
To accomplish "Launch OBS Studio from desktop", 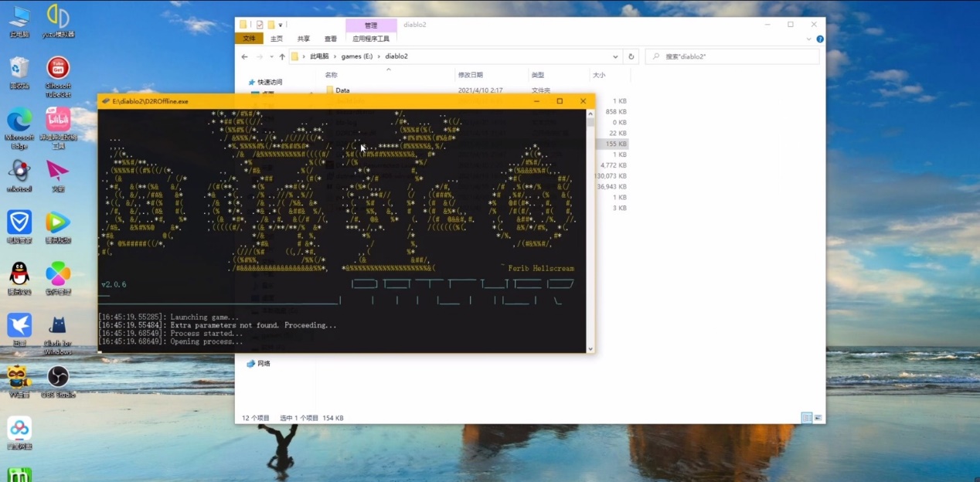I will click(58, 382).
